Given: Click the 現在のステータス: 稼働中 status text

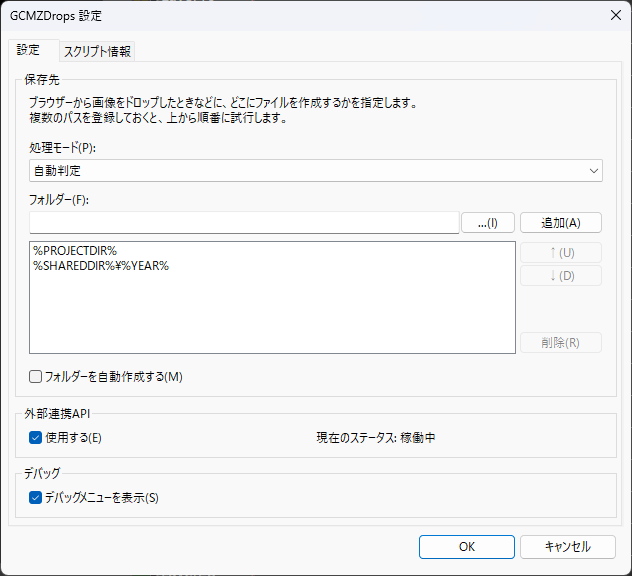Looking at the screenshot, I should tap(376, 438).
